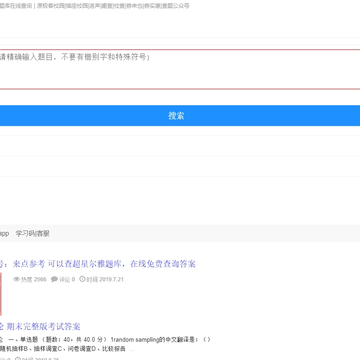
Task: Click the blue 搜索 search button
Action: [180, 116]
